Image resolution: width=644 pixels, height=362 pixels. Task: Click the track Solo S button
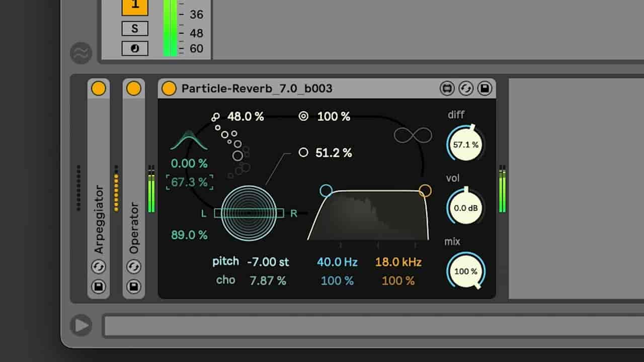[x=135, y=29]
